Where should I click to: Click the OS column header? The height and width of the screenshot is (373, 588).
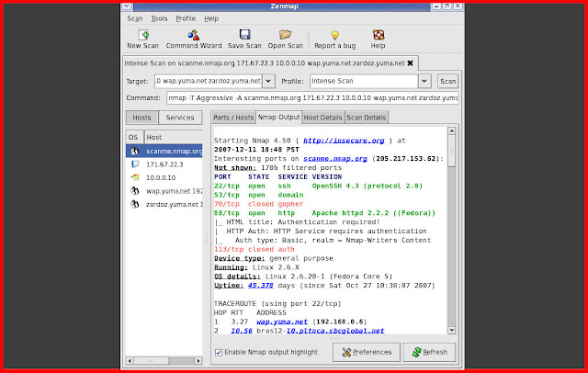pyautogui.click(x=135, y=137)
